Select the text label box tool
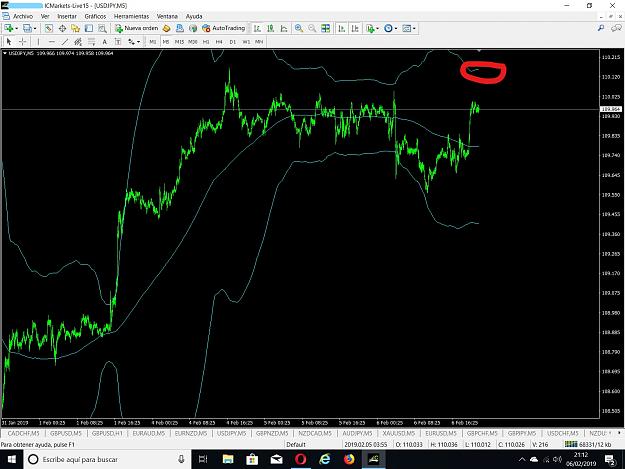The image size is (625, 469). point(118,41)
